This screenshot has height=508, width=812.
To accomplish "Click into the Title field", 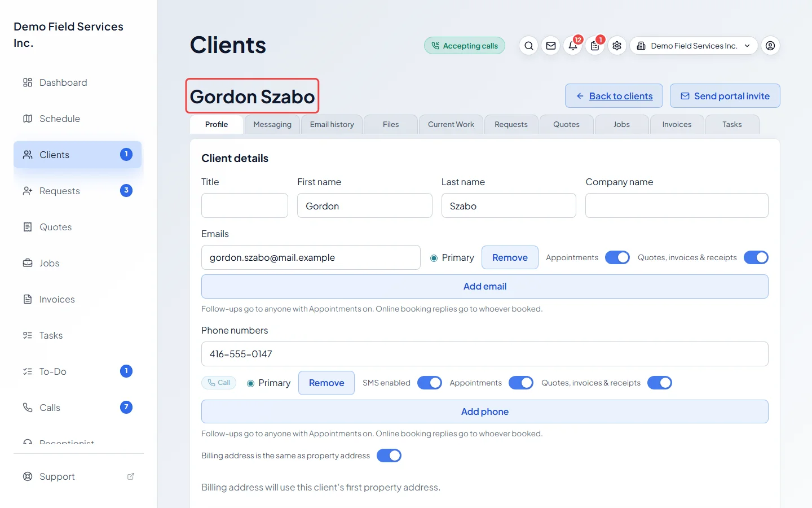I will (245, 205).
